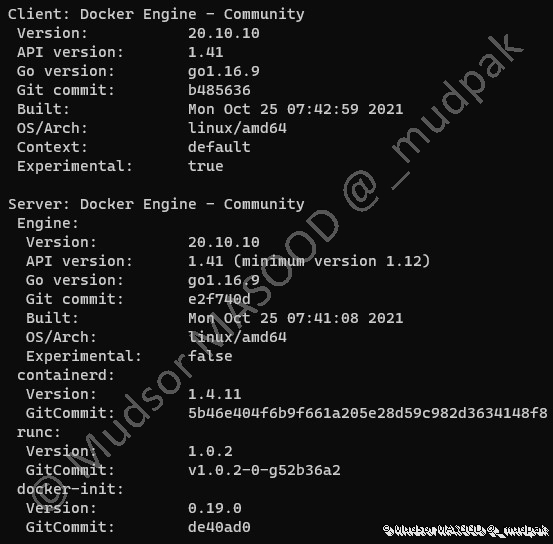This screenshot has height=544, width=553.
Task: Click the server Git commit e2f740d
Action: 219,299
